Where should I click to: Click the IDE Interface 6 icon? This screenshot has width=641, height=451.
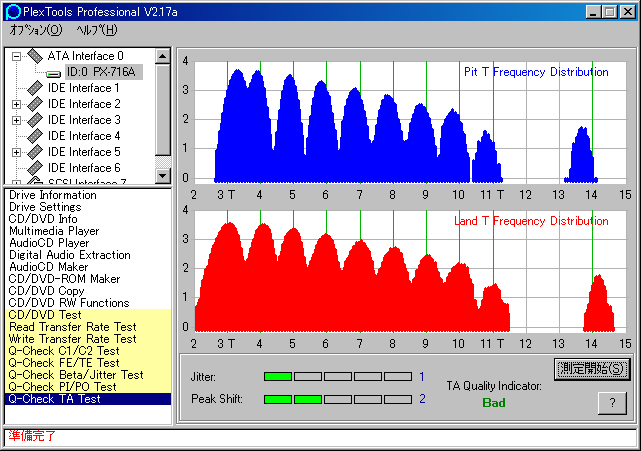click(x=35, y=168)
